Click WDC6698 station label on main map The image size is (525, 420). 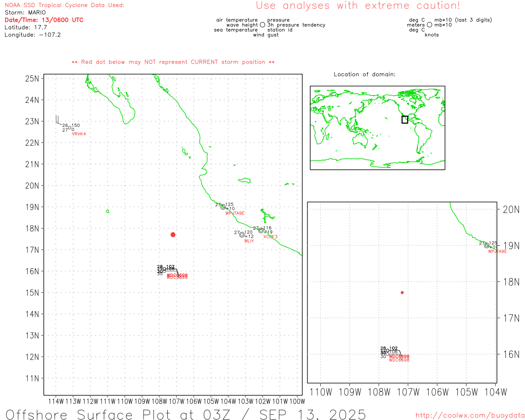click(x=177, y=276)
